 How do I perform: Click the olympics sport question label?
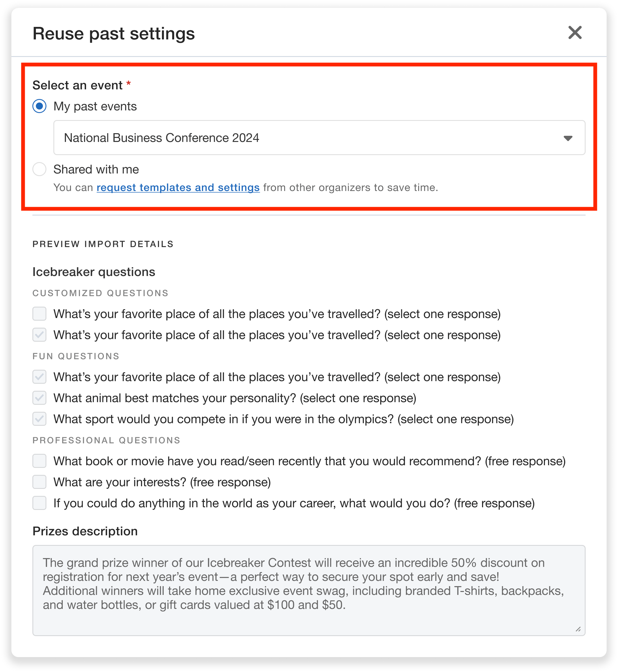pos(283,419)
